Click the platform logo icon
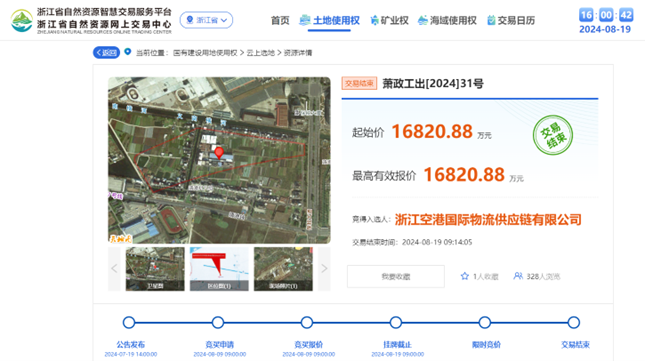645x361 pixels. 22,21
